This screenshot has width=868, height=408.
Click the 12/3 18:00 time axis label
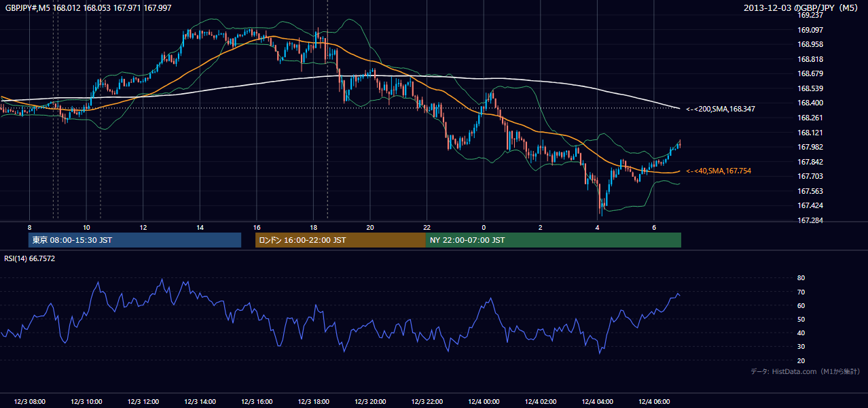click(x=313, y=402)
